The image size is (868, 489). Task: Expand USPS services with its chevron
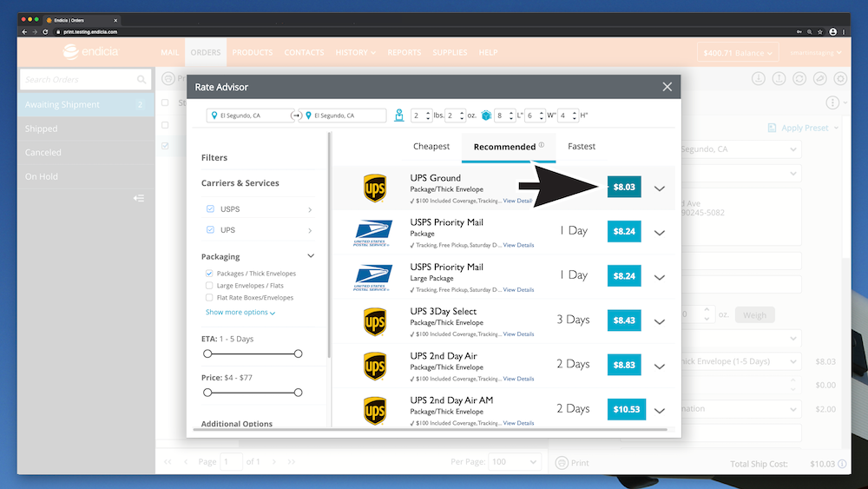(310, 209)
